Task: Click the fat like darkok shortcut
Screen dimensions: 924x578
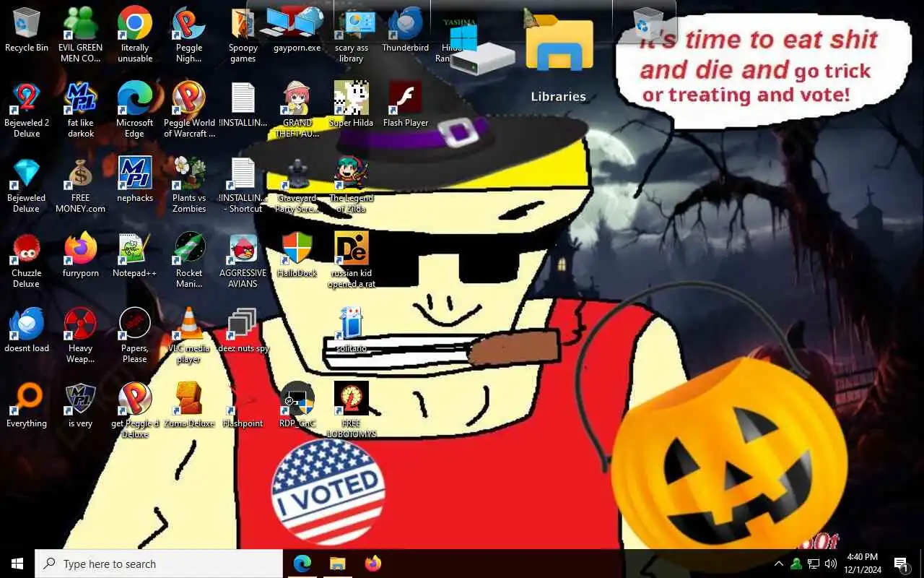Action: 81,110
